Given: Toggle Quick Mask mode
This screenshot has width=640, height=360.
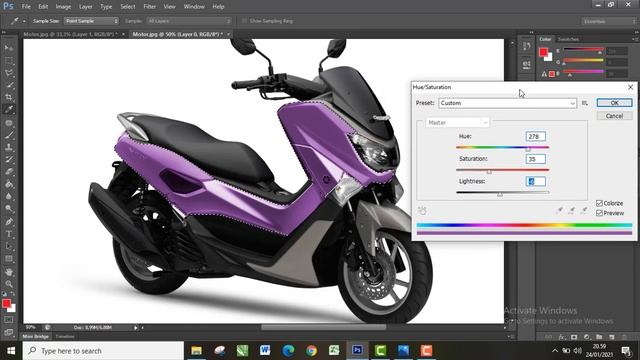Looking at the screenshot, I should point(9,320).
